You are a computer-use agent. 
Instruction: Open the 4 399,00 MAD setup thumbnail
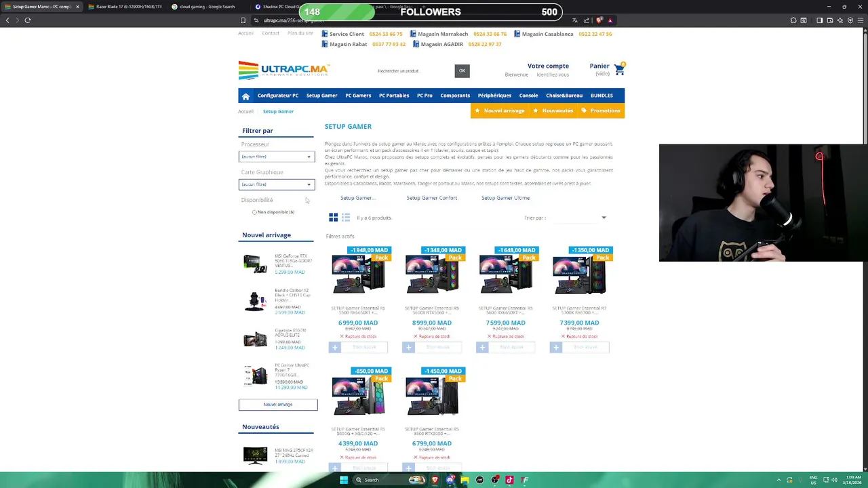[358, 396]
